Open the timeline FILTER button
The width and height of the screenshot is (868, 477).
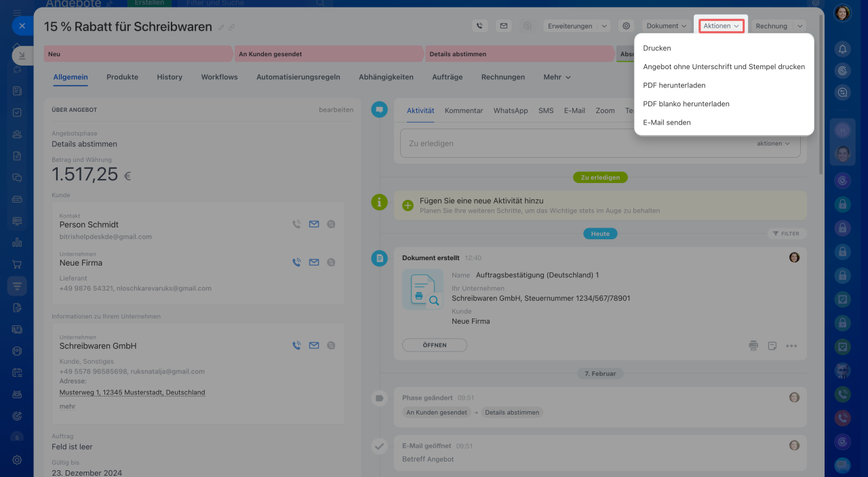(787, 234)
